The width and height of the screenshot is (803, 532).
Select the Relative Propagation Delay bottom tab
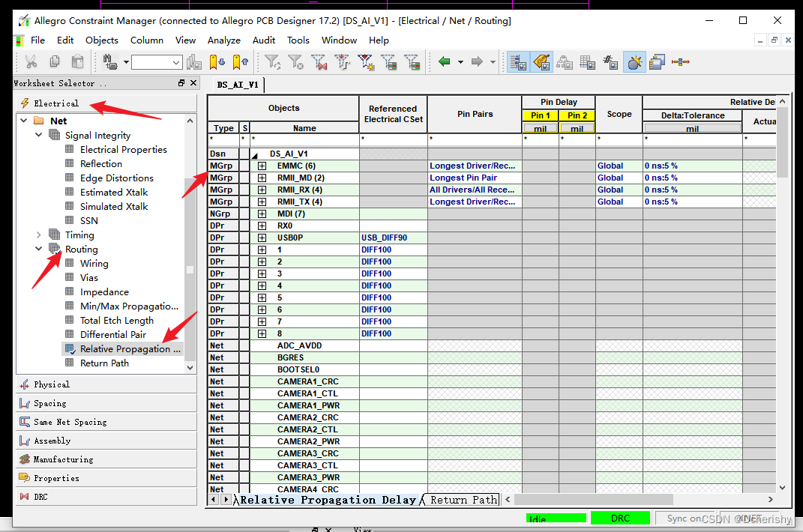[328, 500]
